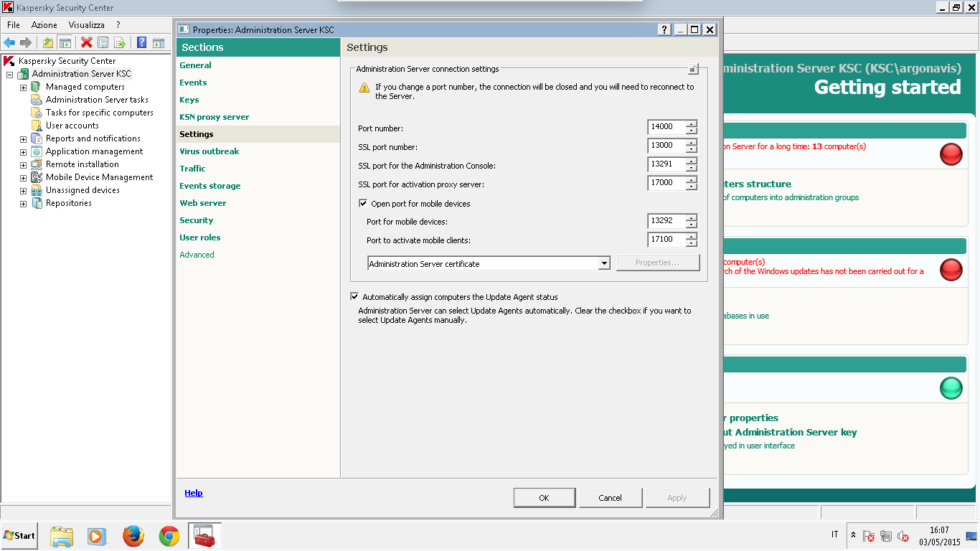
Task: Click the Mobile Device Management icon
Action: point(37,177)
